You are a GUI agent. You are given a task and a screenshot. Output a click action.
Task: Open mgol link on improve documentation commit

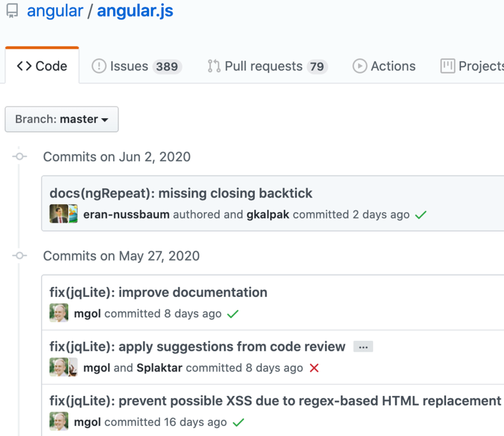point(87,314)
